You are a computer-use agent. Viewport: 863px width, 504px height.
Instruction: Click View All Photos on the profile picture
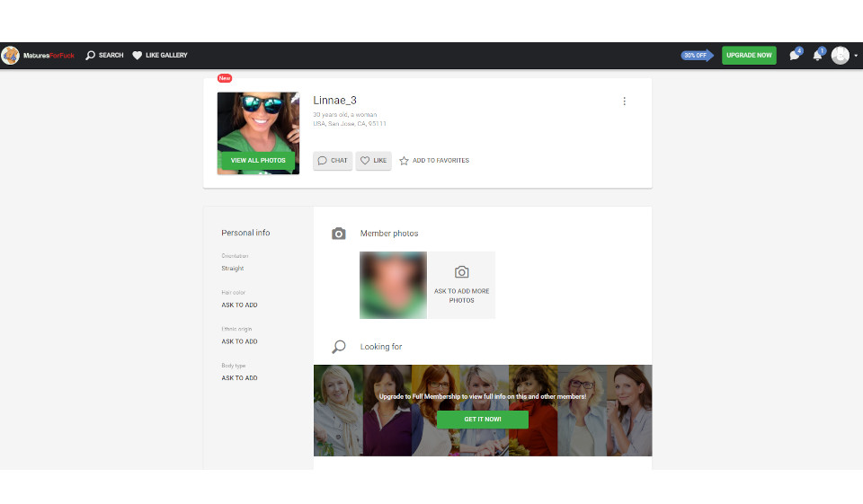click(258, 161)
